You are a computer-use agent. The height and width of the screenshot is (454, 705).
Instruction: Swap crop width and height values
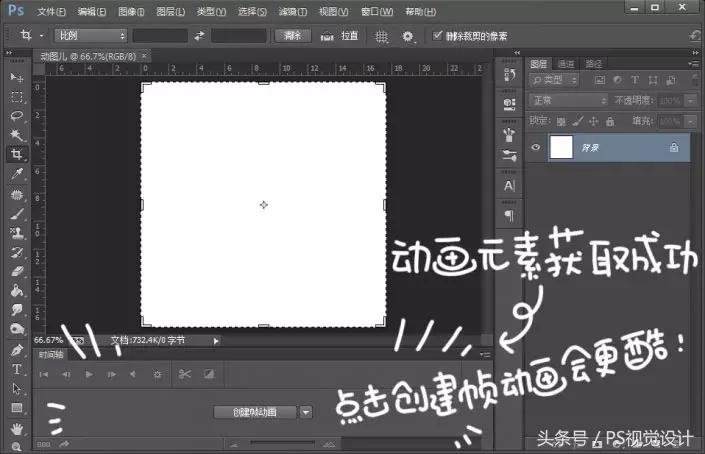[199, 36]
